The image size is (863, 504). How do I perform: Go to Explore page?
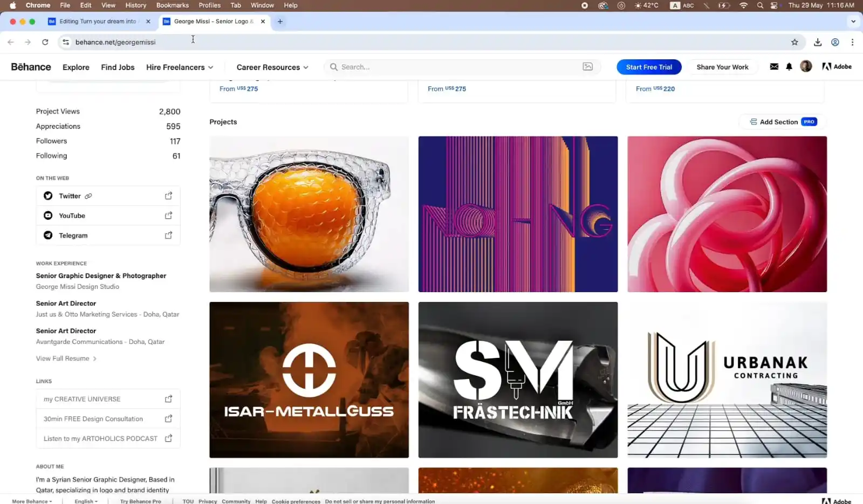click(76, 67)
